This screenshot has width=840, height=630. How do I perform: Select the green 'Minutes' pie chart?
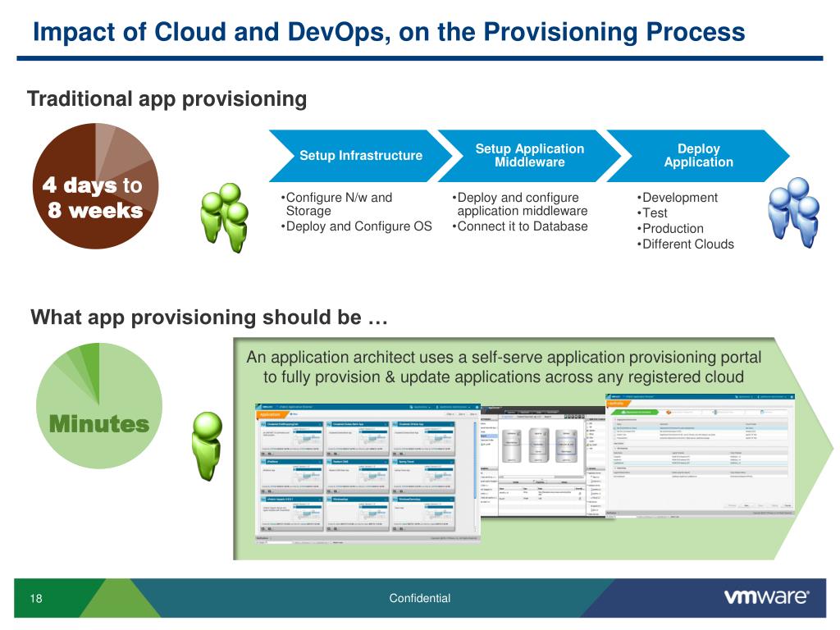coord(99,405)
